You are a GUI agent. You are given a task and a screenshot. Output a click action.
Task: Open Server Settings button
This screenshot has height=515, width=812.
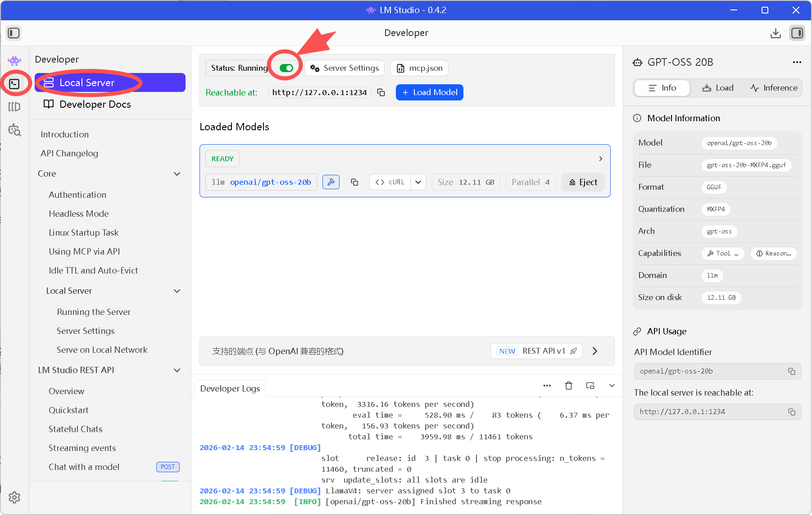[x=345, y=68]
